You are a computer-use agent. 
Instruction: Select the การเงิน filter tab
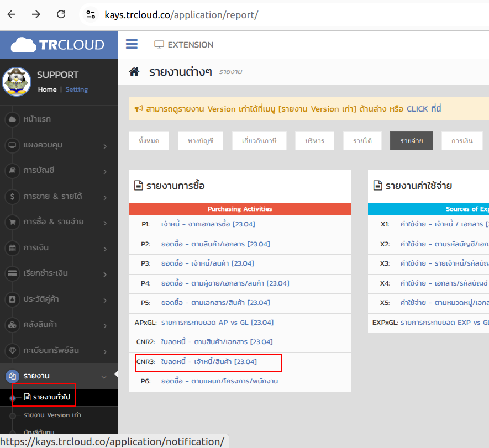coord(462,141)
